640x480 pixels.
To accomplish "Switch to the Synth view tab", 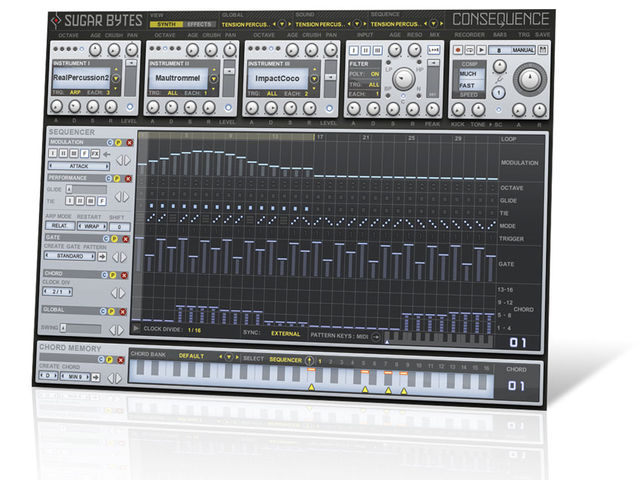I will 166,24.
